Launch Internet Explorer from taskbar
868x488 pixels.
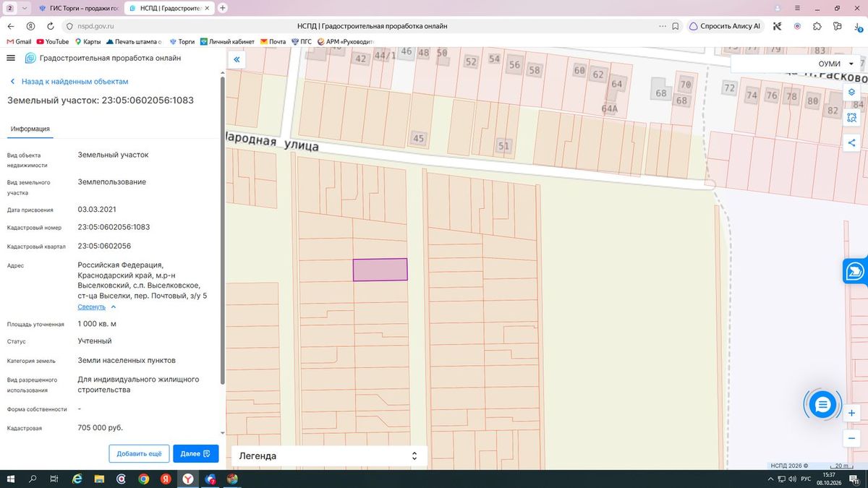pyautogui.click(x=77, y=479)
